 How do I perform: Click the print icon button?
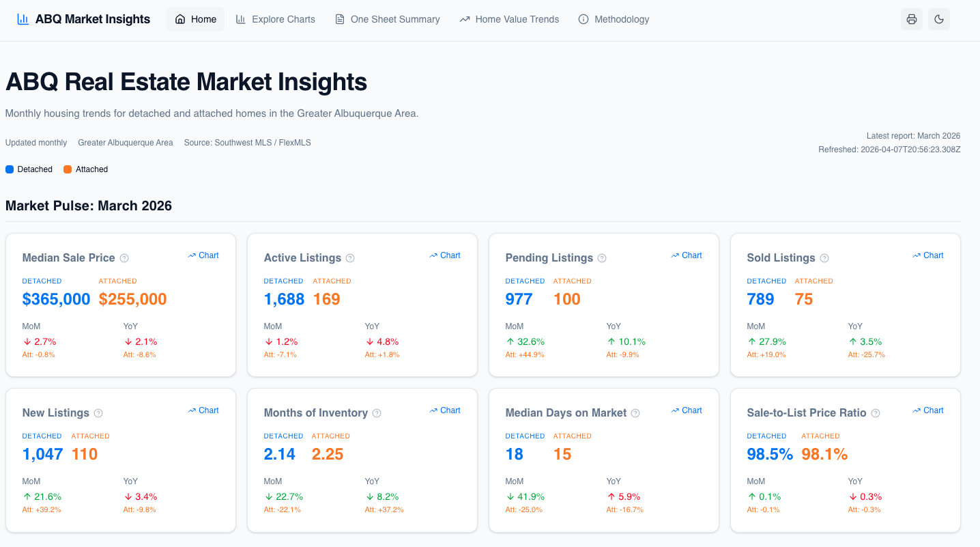911,19
